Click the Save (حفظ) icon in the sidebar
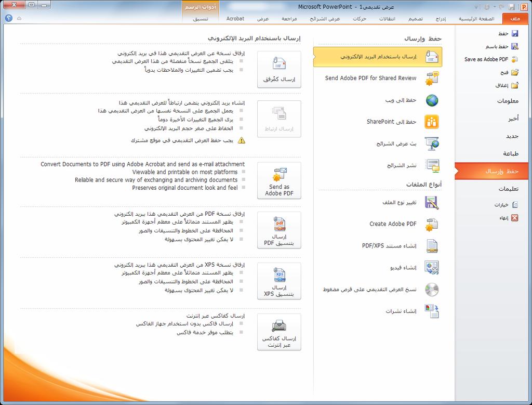Viewport: 532px width, 405px height. pos(515,33)
